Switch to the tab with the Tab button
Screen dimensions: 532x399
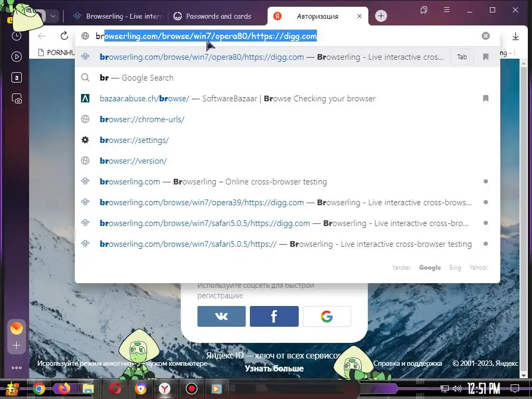click(462, 57)
